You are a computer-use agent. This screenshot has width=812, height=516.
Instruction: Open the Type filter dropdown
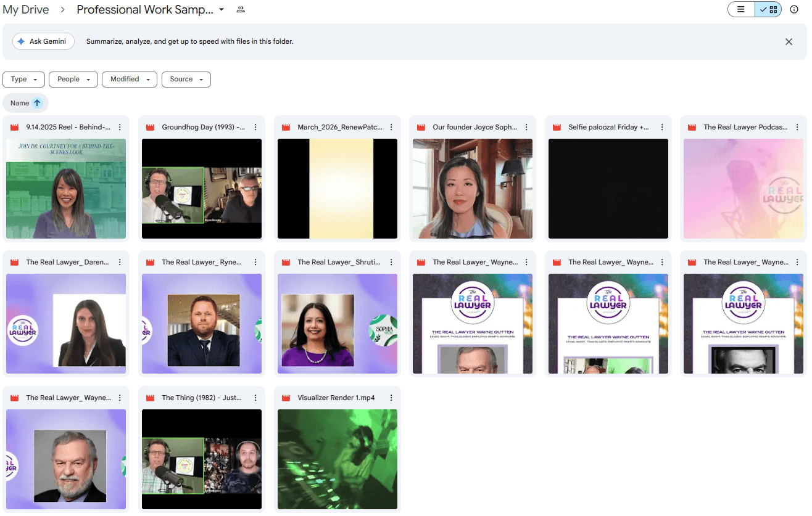coord(23,79)
